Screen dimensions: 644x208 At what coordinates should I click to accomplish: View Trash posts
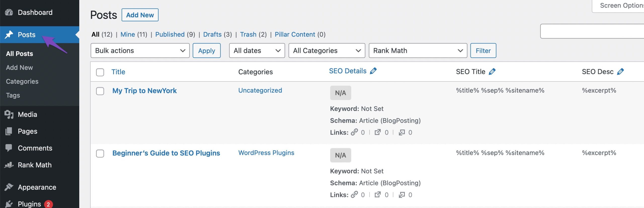[x=248, y=34]
